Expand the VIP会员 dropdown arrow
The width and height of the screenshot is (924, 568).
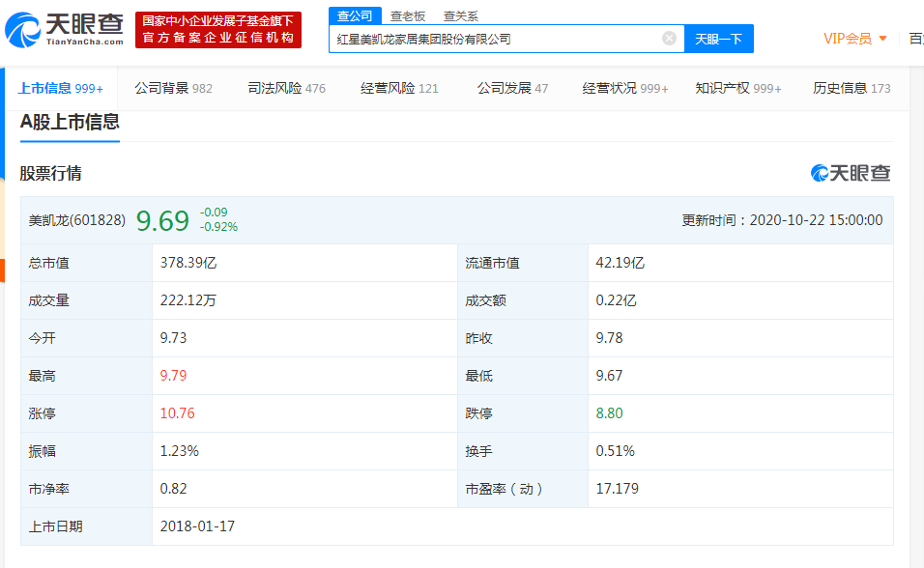[x=882, y=39]
